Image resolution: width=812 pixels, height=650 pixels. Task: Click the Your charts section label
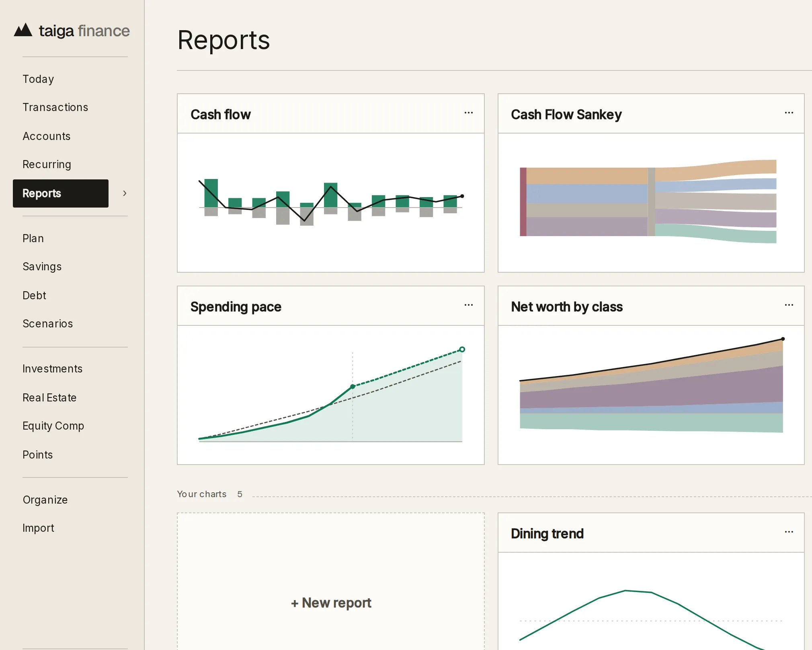click(202, 494)
